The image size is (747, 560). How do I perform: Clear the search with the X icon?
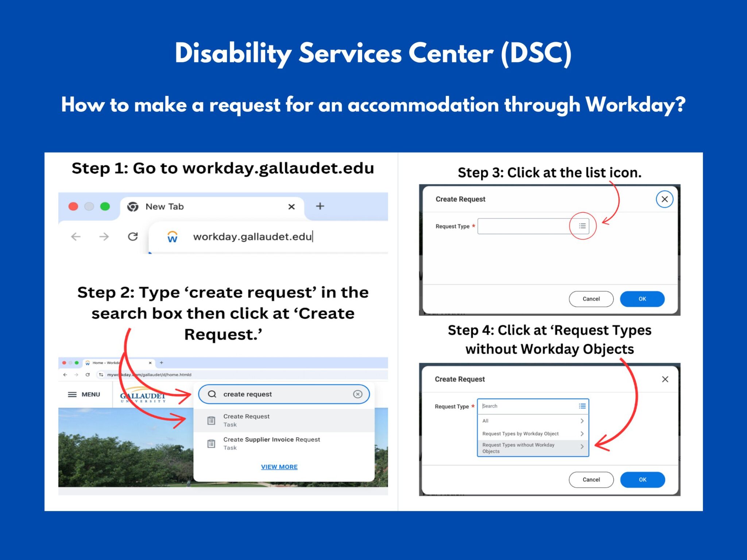pos(358,394)
